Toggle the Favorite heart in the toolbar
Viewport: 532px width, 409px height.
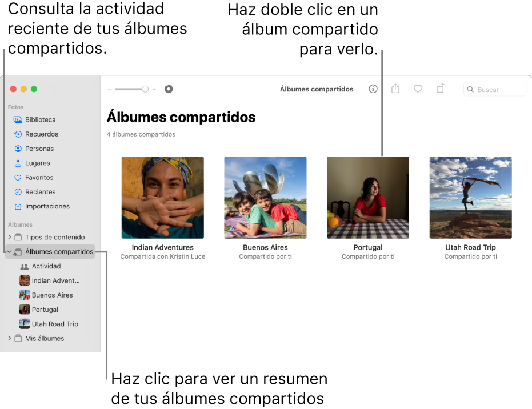pyautogui.click(x=418, y=89)
